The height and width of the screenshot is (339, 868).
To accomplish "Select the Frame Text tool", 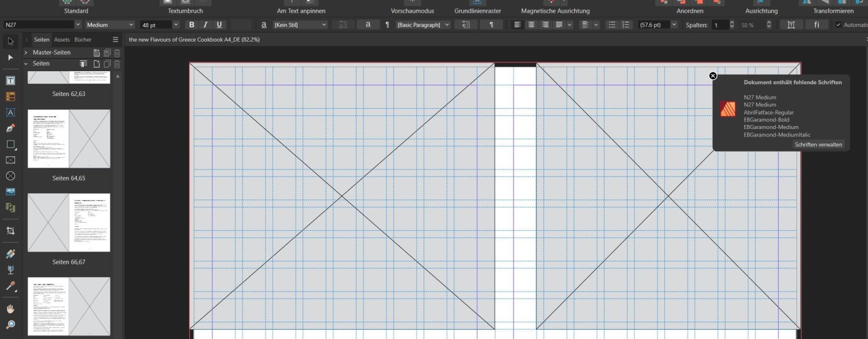I will (x=10, y=80).
